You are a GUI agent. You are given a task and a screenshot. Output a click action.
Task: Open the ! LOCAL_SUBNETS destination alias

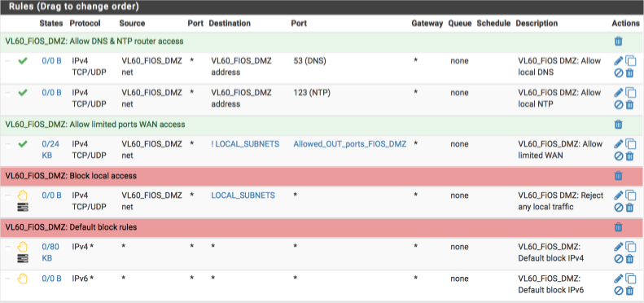[245, 144]
